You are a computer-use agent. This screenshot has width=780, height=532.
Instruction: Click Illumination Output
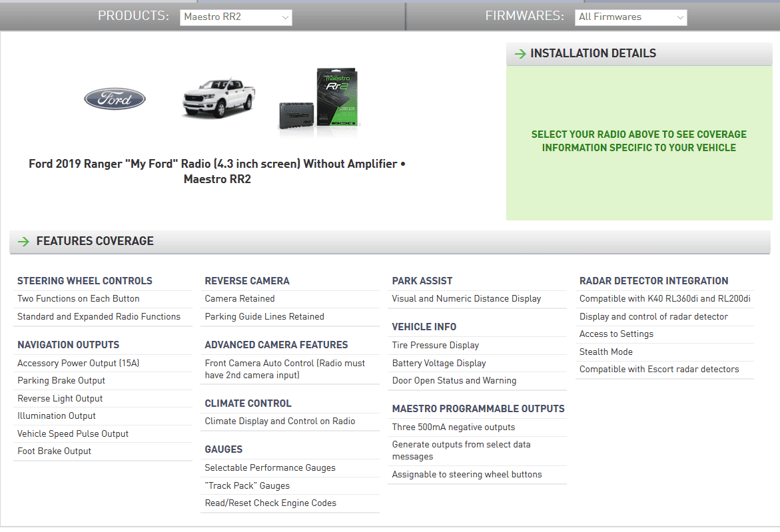(56, 416)
